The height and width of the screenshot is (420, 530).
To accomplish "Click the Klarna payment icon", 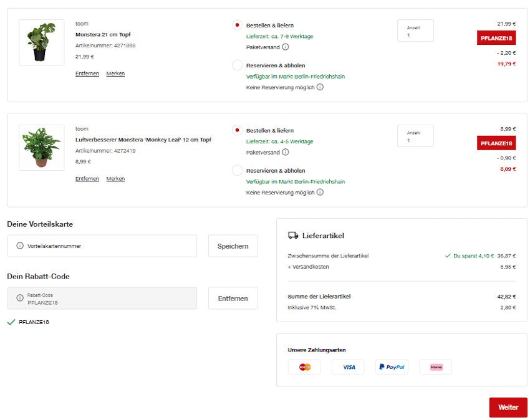I will [435, 367].
